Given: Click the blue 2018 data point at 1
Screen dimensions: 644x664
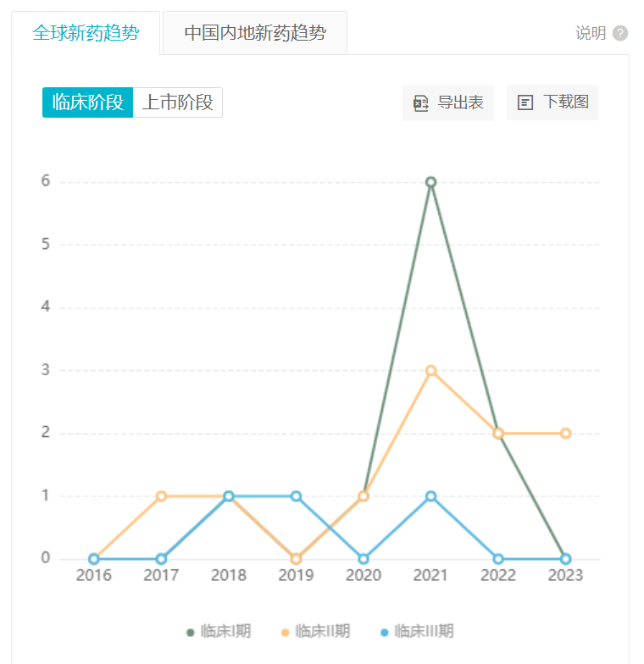Looking at the screenshot, I should [x=229, y=496].
